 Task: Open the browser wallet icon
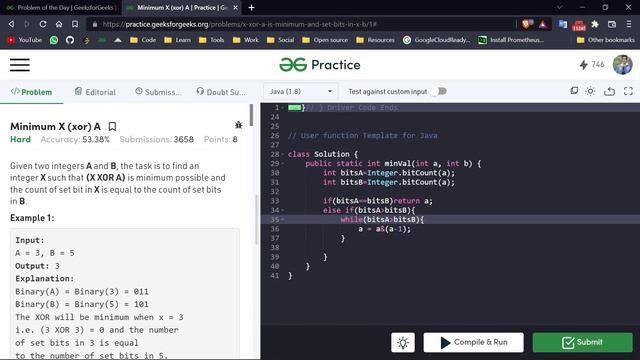(x=612, y=24)
